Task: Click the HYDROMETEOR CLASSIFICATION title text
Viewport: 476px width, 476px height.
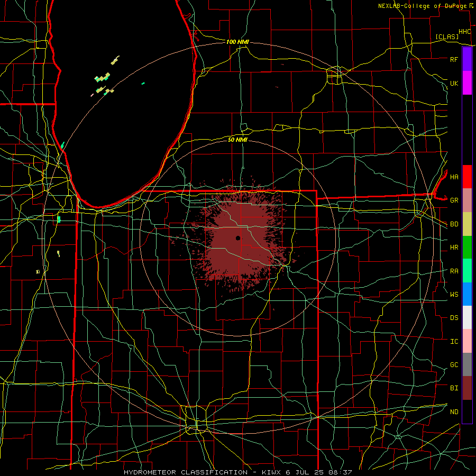Action: (186, 472)
